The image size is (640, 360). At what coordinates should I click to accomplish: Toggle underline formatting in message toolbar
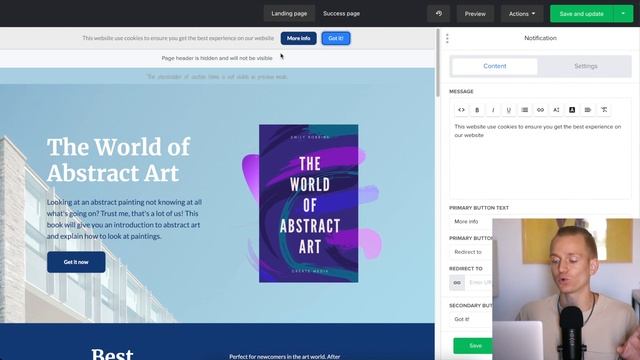point(509,110)
